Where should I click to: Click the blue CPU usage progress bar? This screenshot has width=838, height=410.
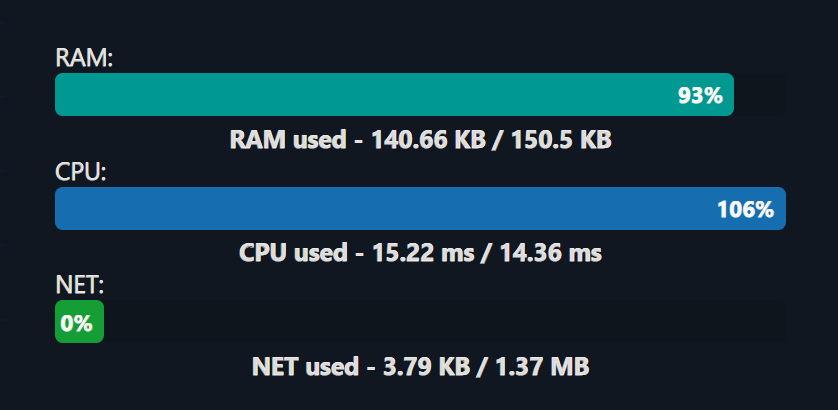pos(420,208)
